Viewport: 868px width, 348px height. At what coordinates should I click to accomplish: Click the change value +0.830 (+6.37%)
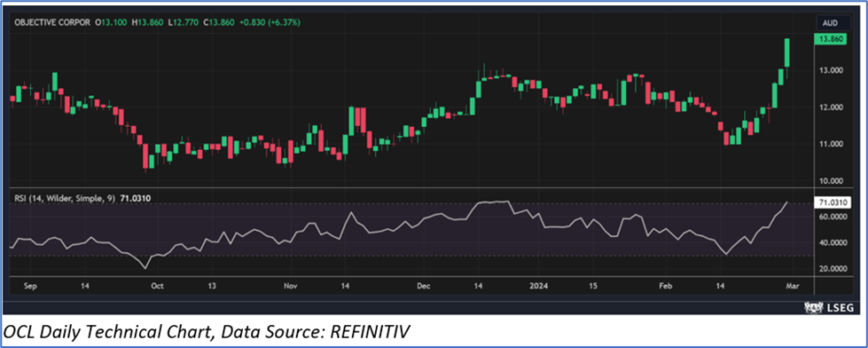[x=269, y=23]
